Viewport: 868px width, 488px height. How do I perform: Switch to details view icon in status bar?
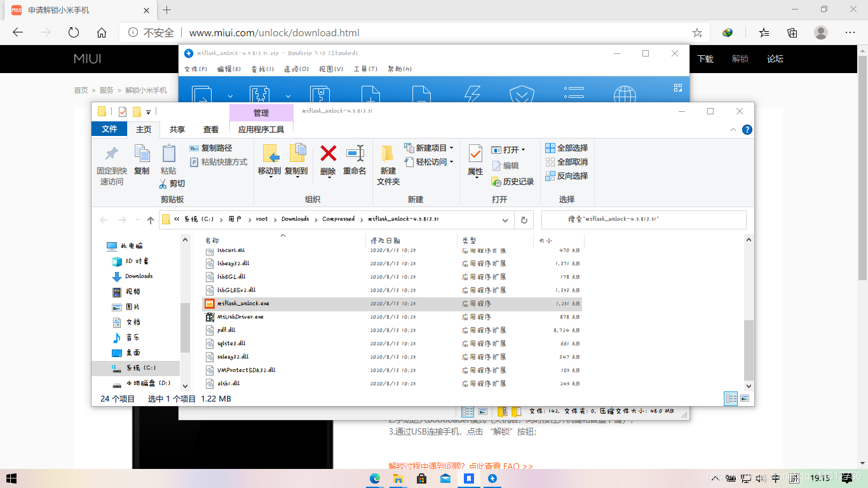(731, 398)
